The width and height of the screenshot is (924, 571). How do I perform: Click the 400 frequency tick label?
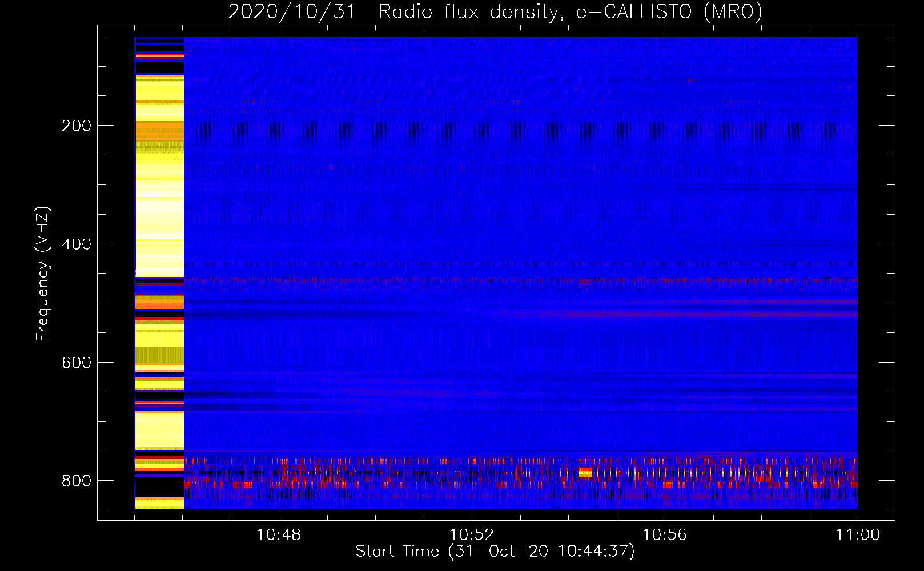coord(77,244)
